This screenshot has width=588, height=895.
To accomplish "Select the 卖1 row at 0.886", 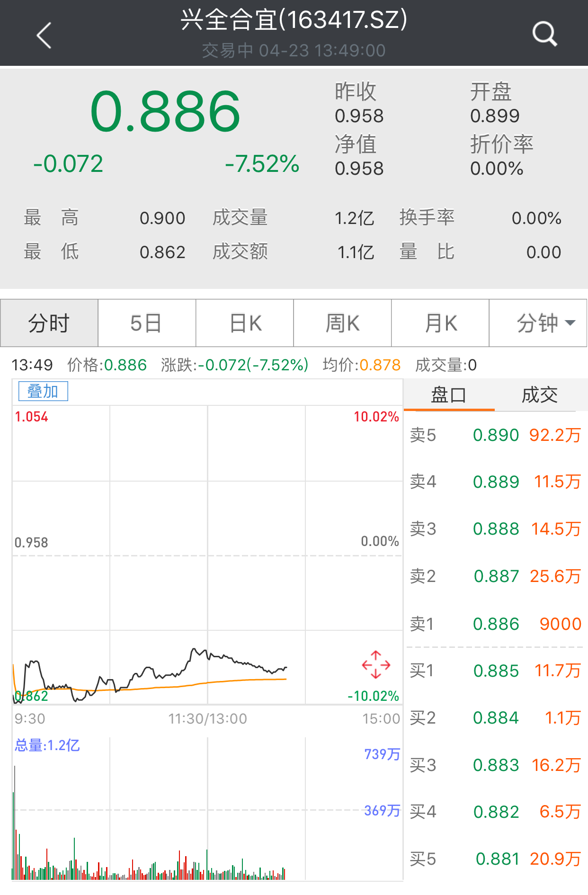I will (x=495, y=624).
